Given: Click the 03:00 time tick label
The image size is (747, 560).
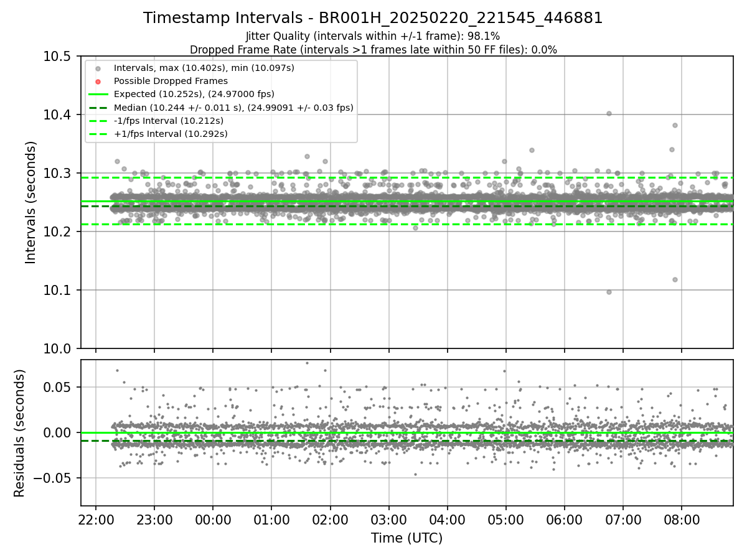Looking at the screenshot, I should pyautogui.click(x=388, y=519).
